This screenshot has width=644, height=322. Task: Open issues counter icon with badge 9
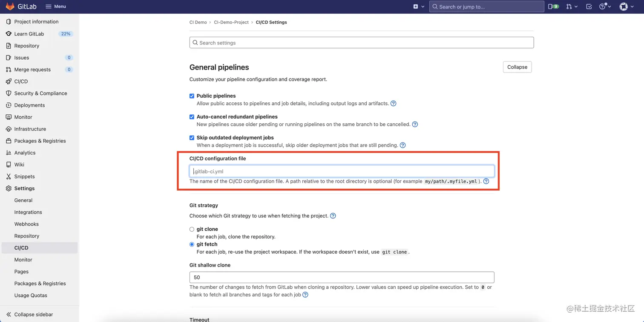tap(553, 6)
